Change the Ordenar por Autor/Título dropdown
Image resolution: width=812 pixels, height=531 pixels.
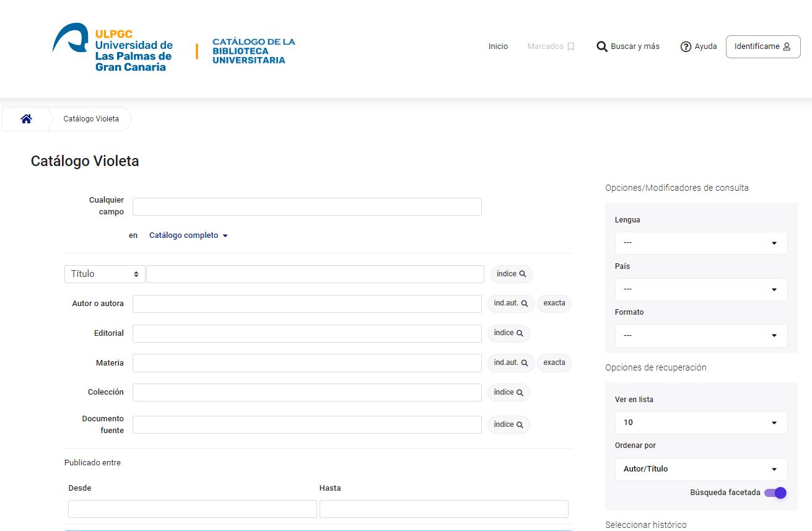[x=701, y=469]
